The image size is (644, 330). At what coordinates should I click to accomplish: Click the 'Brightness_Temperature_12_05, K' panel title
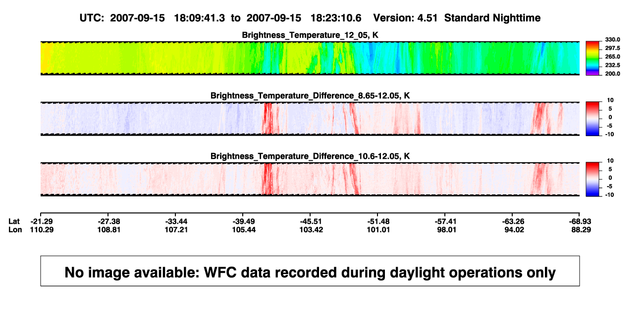click(x=310, y=35)
